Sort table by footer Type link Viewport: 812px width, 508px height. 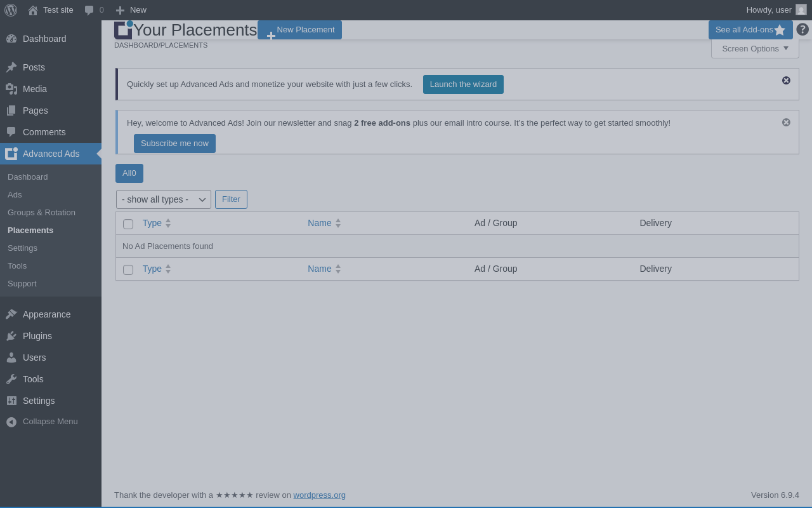click(x=152, y=269)
